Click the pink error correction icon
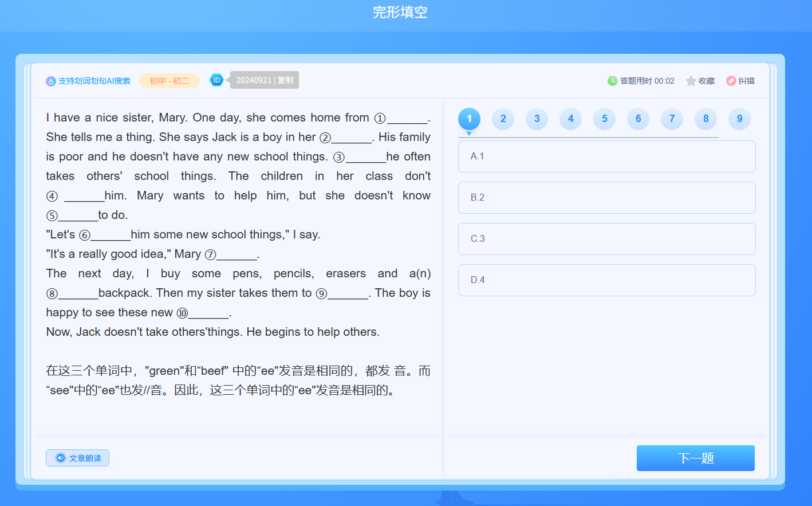The height and width of the screenshot is (506, 812). [731, 81]
